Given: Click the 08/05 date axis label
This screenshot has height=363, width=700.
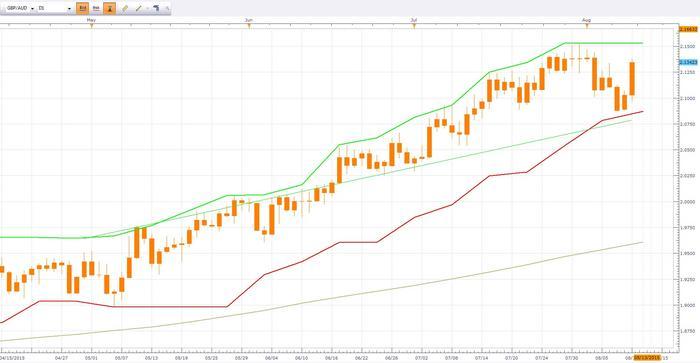Looking at the screenshot, I should point(602,358).
